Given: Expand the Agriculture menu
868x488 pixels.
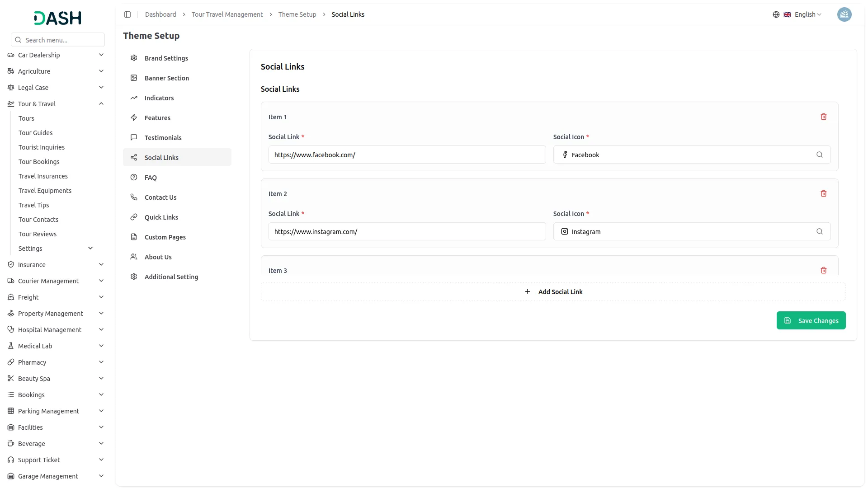Looking at the screenshot, I should click(56, 71).
